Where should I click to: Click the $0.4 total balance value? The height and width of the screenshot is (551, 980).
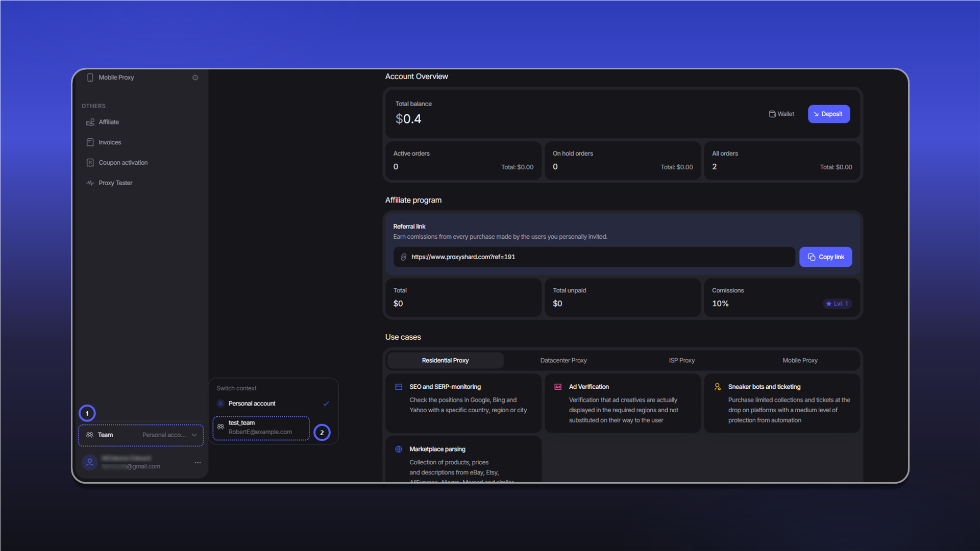point(408,119)
